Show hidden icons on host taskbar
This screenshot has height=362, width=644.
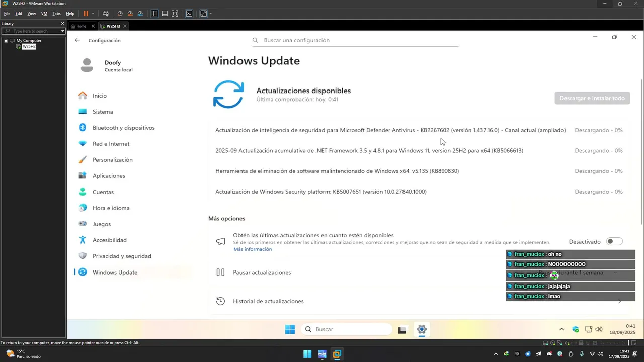(496, 354)
